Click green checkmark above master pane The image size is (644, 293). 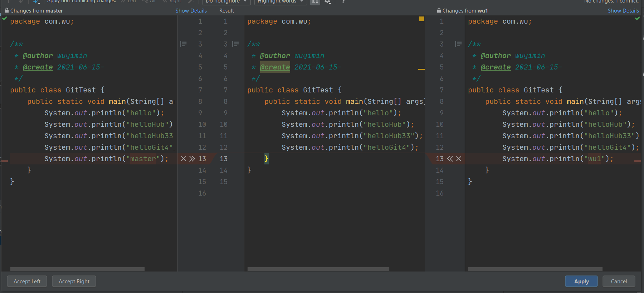click(5, 18)
